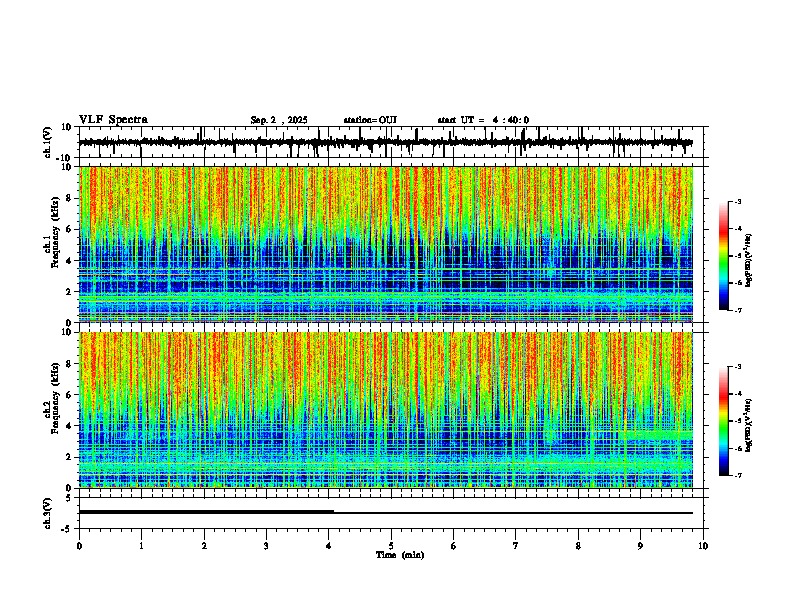
Task: Click the "ch.1(V)" waveform axis label
Action: (48, 142)
